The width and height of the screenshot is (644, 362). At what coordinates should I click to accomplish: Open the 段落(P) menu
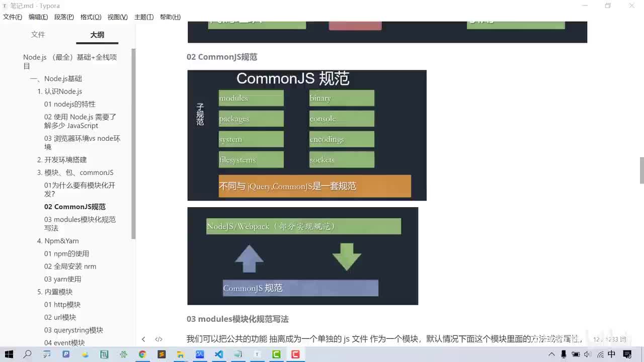tap(64, 17)
